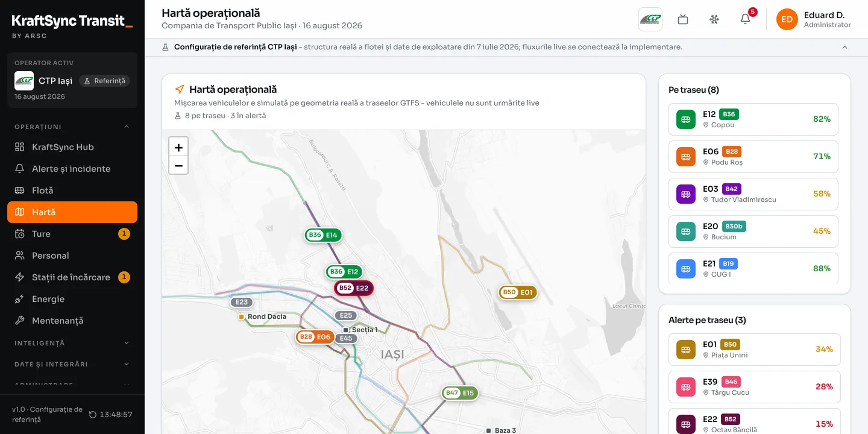This screenshot has width=868, height=434.
Task: Open the KraftSync Hub page
Action: (72, 147)
